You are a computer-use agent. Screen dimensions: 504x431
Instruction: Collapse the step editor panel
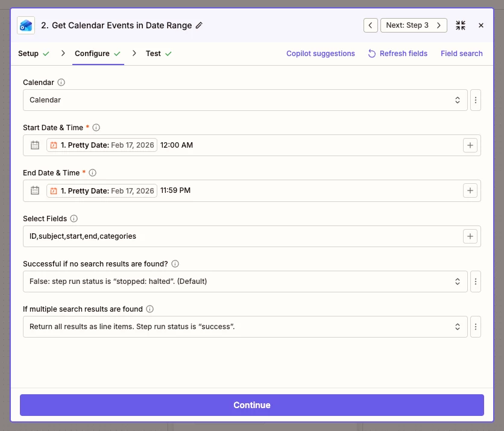tap(461, 25)
